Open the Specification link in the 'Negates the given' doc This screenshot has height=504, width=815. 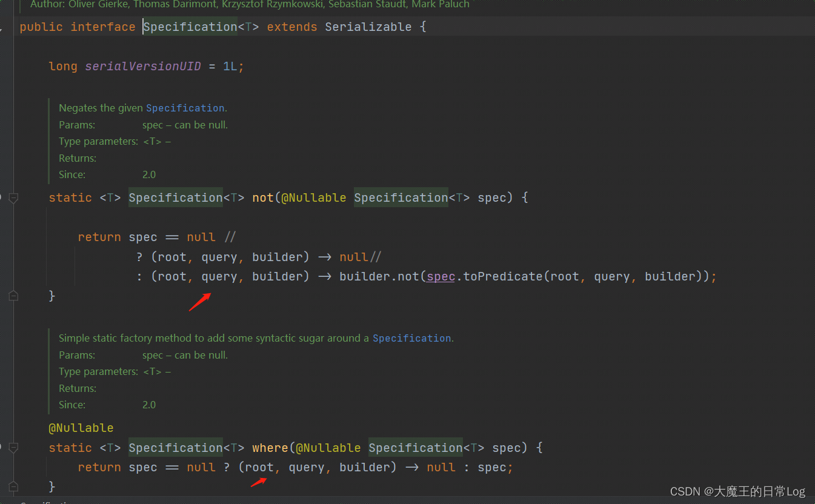[185, 108]
